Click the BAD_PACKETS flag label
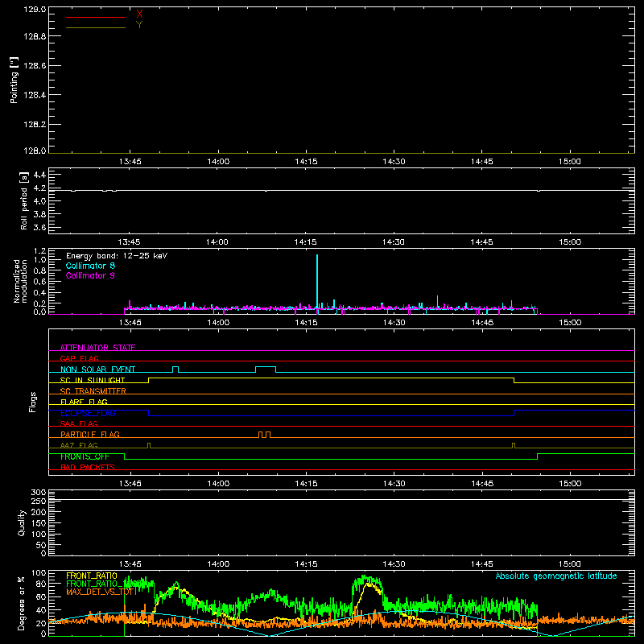 point(88,467)
